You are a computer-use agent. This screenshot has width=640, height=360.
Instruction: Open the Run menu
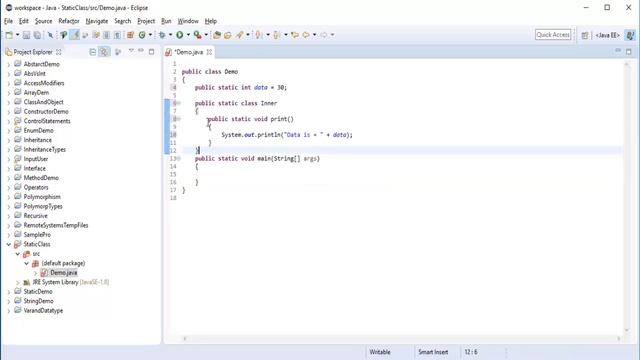pyautogui.click(x=166, y=21)
